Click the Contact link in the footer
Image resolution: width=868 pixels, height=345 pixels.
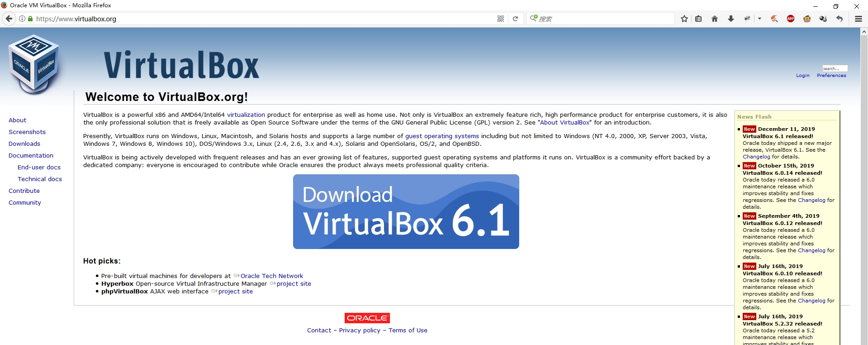(319, 330)
